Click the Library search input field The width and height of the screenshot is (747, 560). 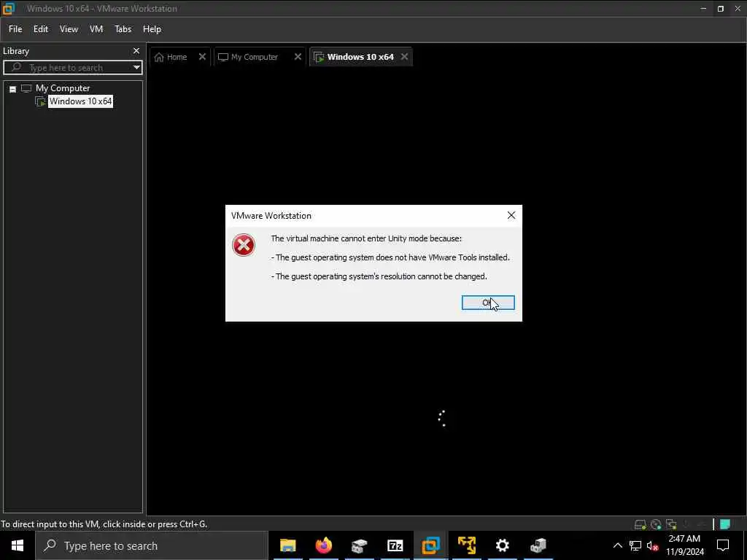(71, 68)
